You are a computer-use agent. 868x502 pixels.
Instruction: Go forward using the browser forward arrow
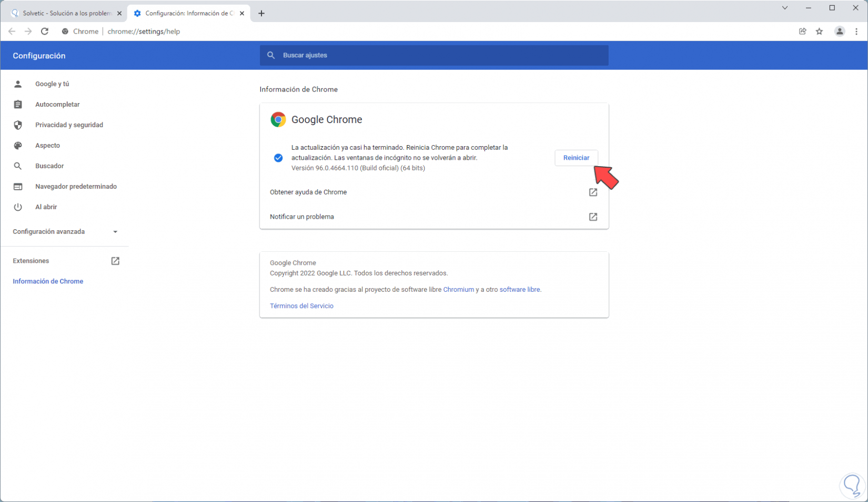click(28, 32)
